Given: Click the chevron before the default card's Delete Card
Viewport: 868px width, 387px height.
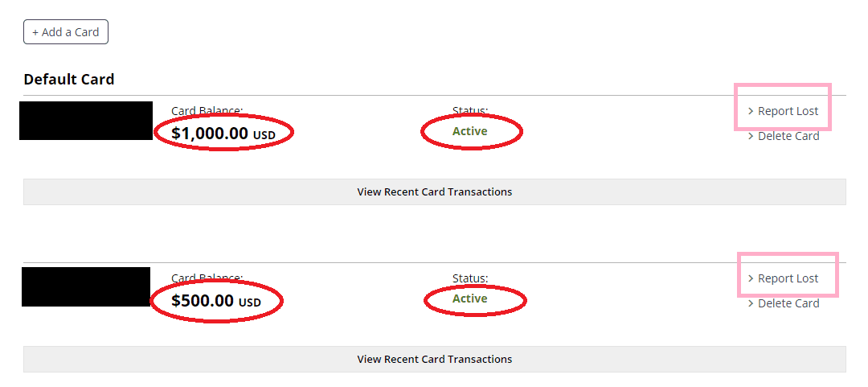Looking at the screenshot, I should (x=751, y=136).
